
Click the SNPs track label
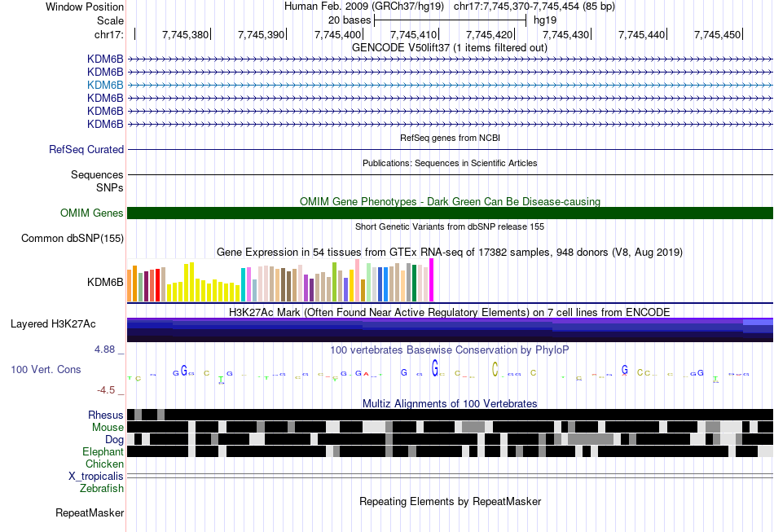click(110, 187)
